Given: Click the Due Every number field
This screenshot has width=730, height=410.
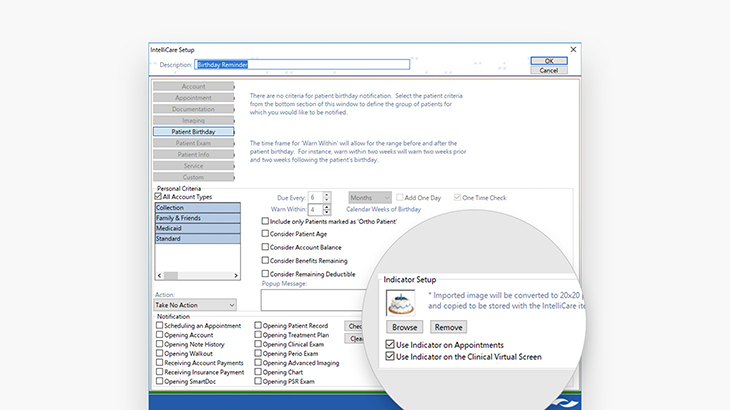Looking at the screenshot, I should [x=316, y=197].
